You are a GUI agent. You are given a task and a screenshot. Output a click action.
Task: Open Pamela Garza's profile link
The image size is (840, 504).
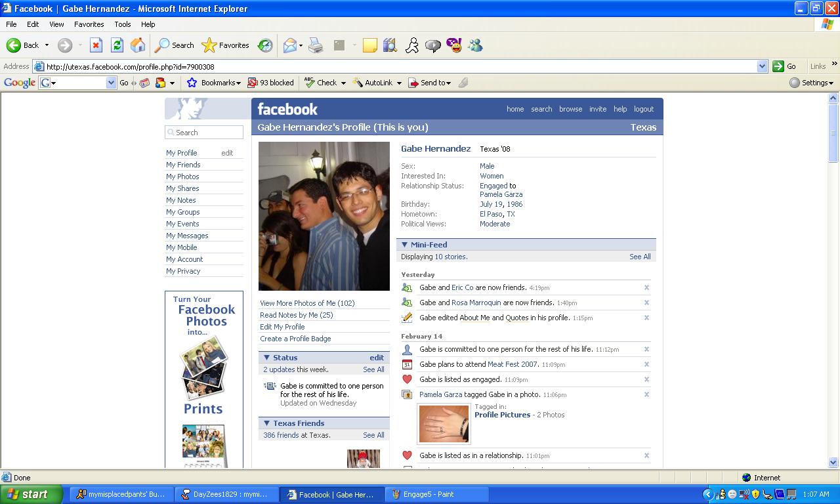[501, 194]
